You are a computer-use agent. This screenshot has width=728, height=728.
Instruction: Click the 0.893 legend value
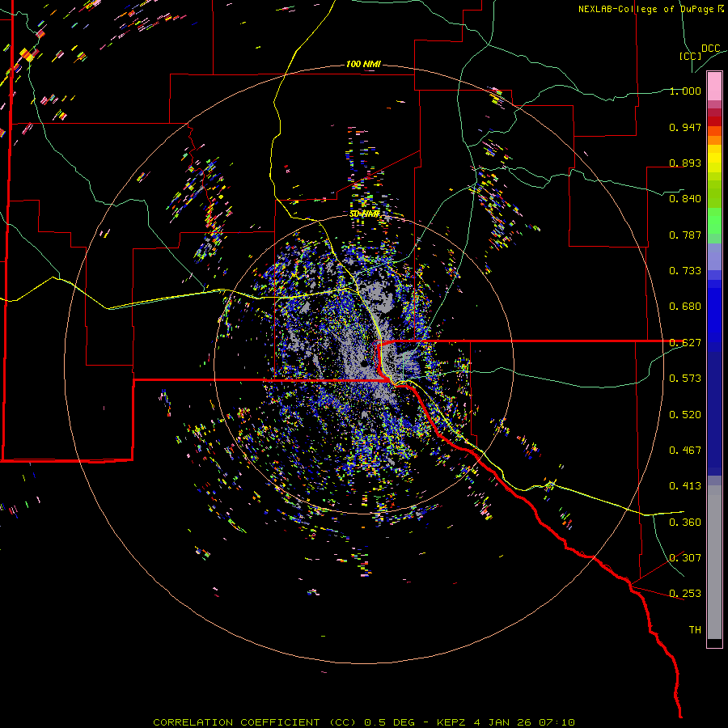click(x=685, y=163)
